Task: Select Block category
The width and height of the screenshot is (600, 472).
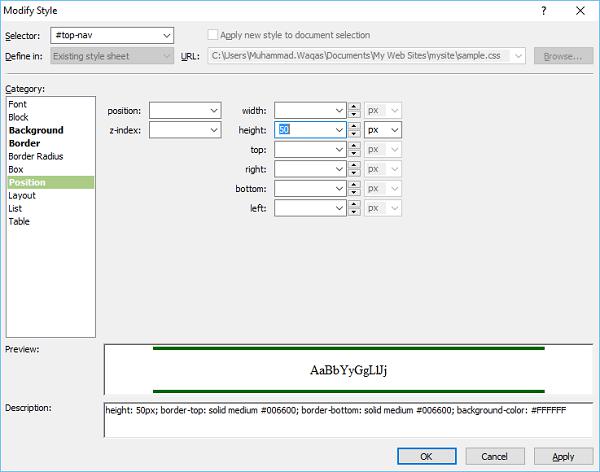Action: coord(18,117)
